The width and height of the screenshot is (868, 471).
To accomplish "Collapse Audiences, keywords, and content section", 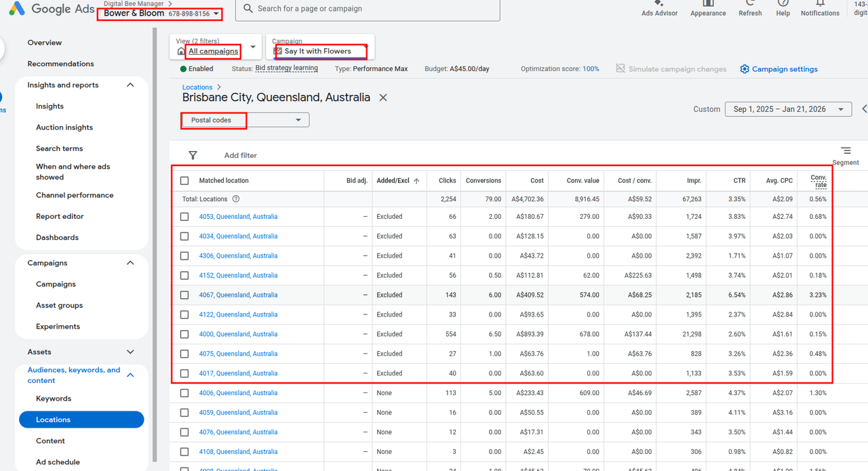I will 130,375.
